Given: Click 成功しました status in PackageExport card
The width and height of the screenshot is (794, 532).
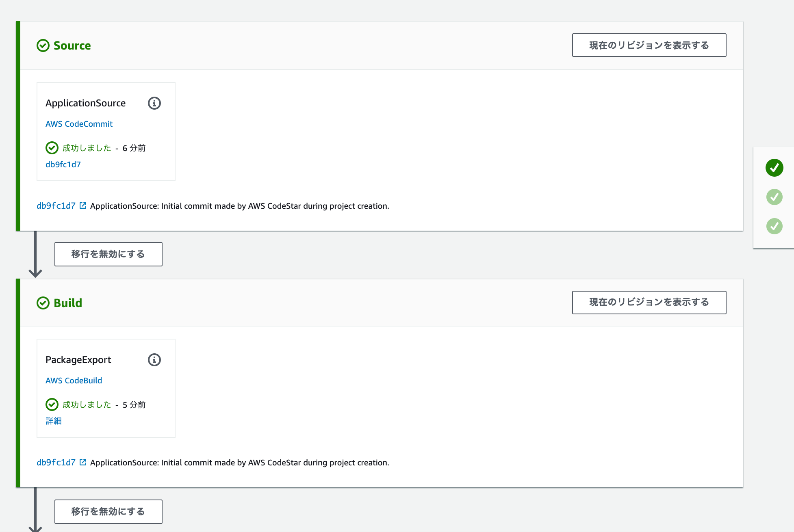Looking at the screenshot, I should 87,404.
